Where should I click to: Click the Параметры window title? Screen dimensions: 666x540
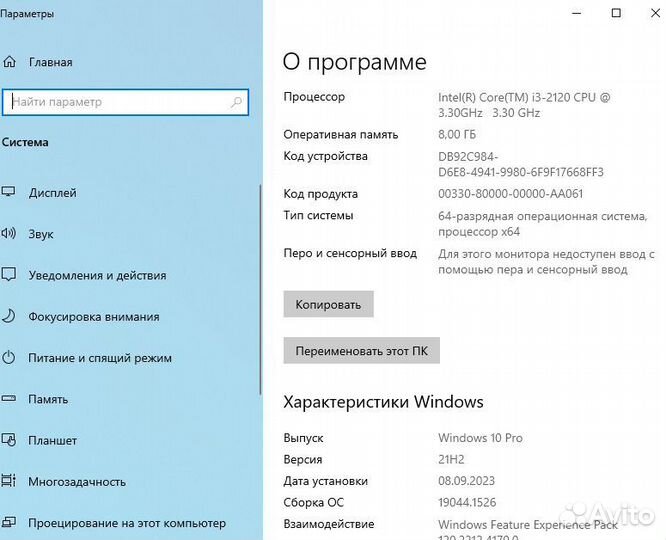point(27,14)
